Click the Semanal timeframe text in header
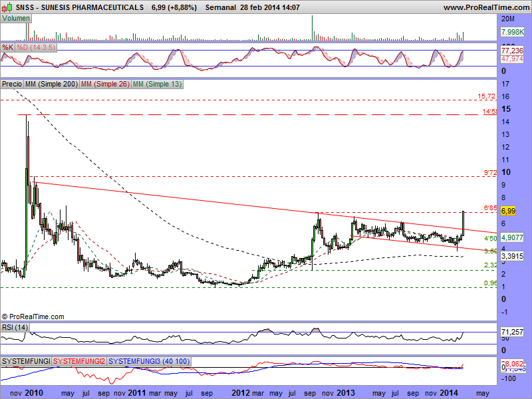 [x=221, y=7]
